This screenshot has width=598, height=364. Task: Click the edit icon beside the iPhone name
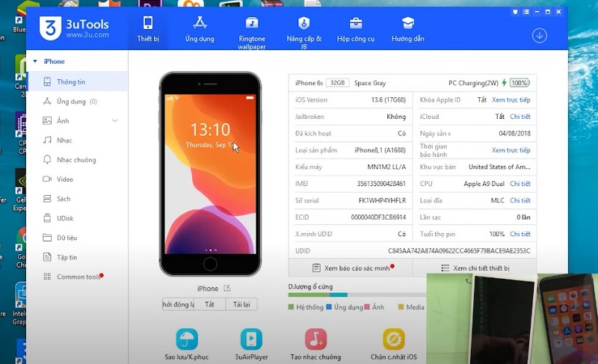coord(227,289)
